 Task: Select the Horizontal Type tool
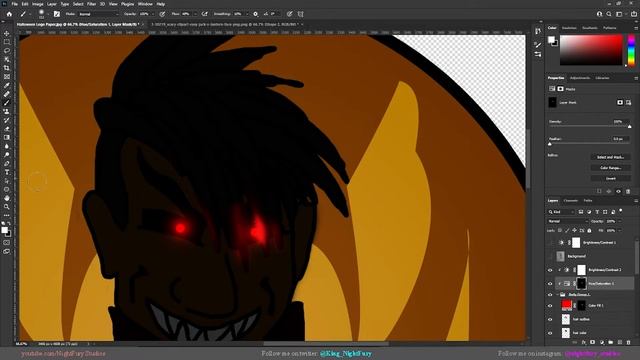point(7,172)
